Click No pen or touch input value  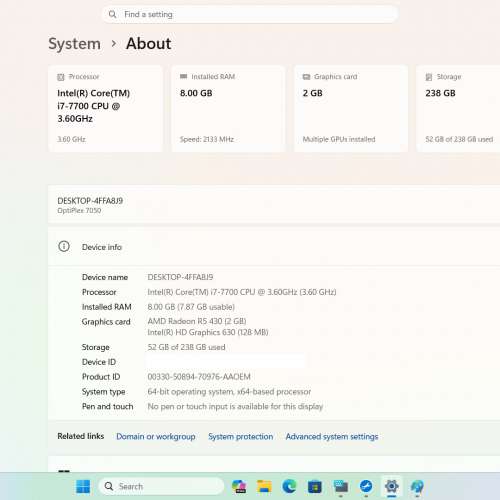pyautogui.click(x=235, y=406)
